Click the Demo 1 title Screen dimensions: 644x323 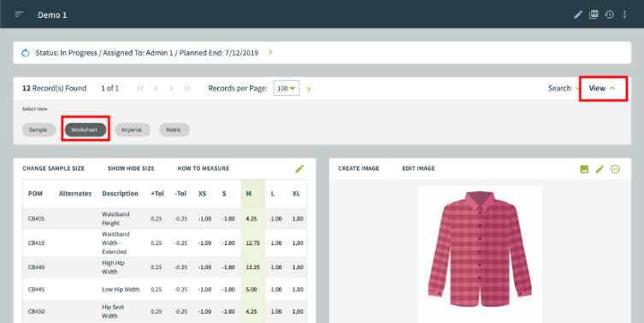click(52, 15)
